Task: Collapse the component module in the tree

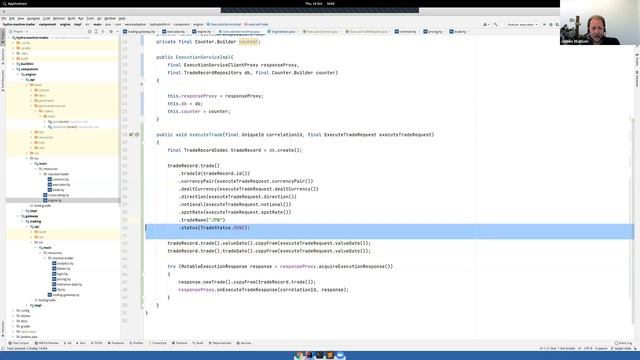Action: [x=13, y=69]
